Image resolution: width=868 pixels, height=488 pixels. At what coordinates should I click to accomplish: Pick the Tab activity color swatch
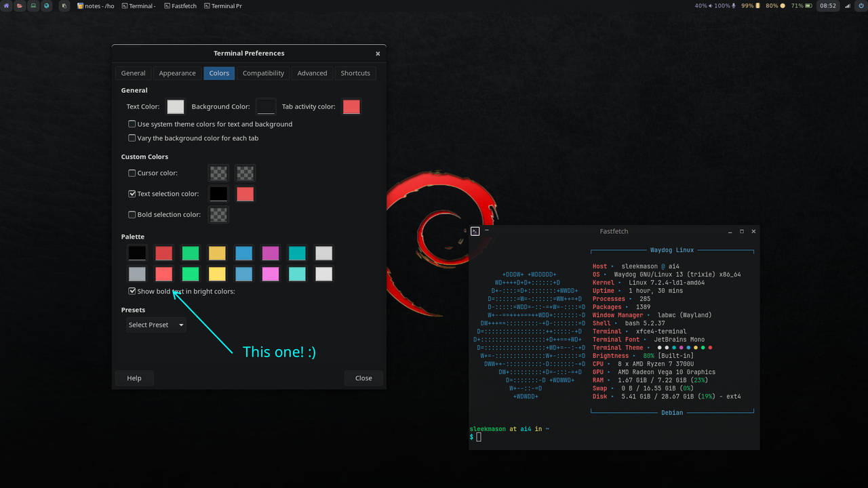click(x=351, y=106)
